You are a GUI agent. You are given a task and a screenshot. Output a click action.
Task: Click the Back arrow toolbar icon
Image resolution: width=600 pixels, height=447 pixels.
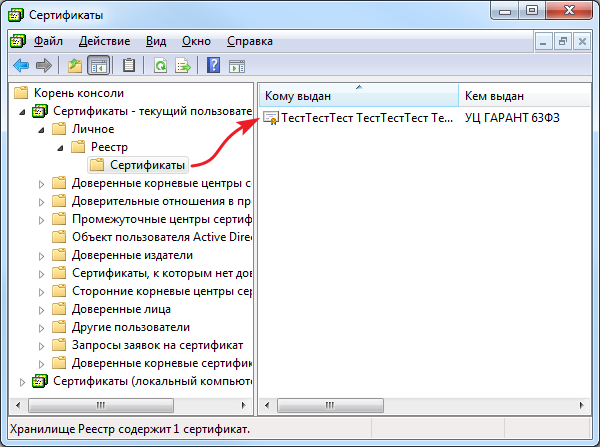point(20,66)
